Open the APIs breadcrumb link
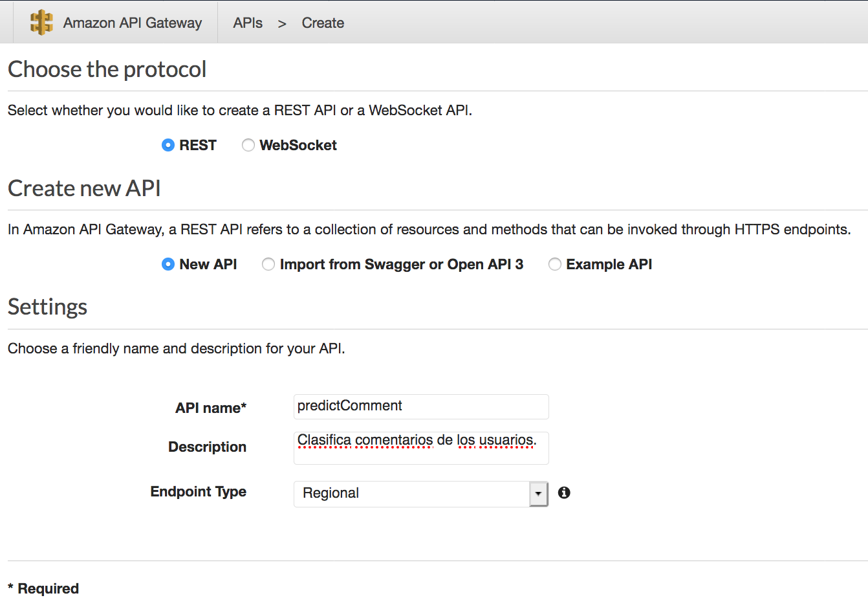 coord(248,23)
